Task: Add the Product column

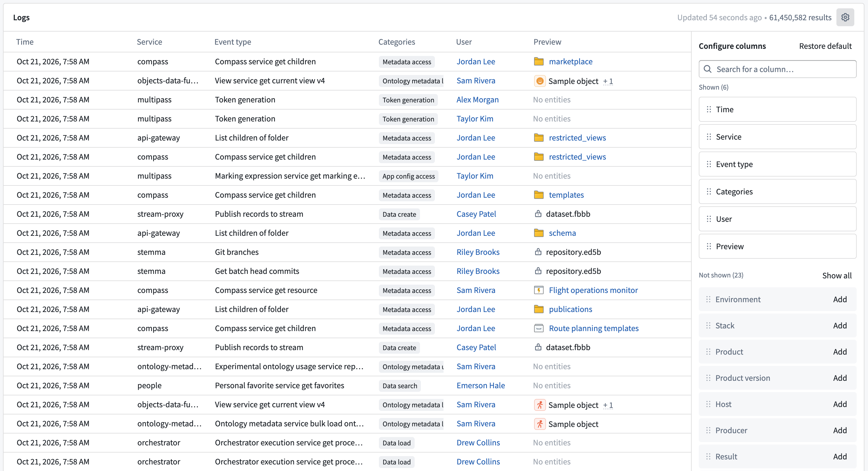Action: pos(840,352)
